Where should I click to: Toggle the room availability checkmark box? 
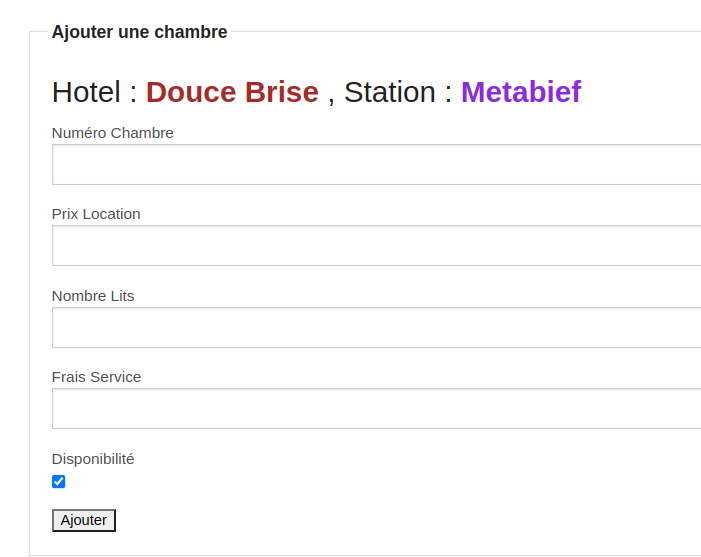(59, 482)
